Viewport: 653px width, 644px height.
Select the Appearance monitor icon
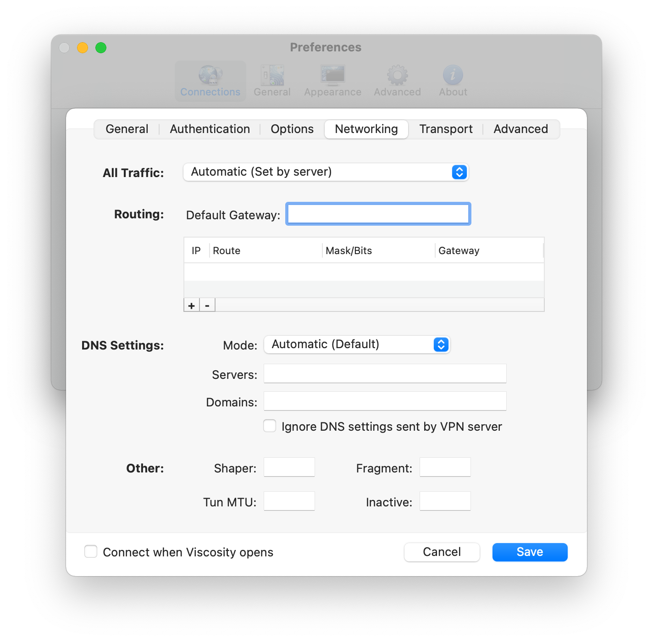[332, 75]
